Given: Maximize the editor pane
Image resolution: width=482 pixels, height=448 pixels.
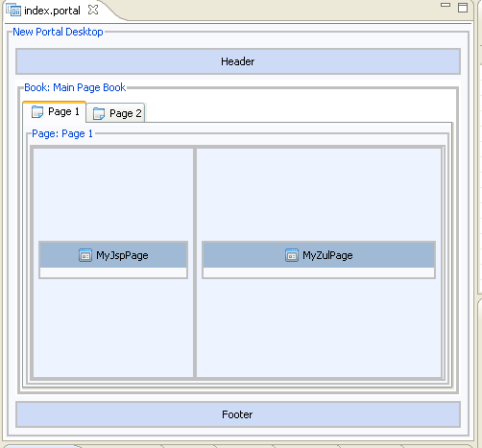Looking at the screenshot, I should coord(463,8).
